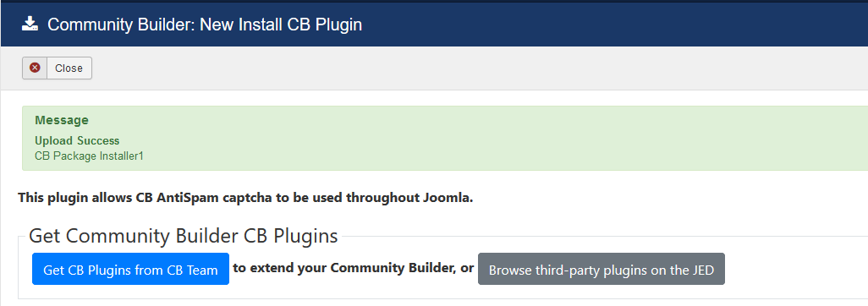Image resolution: width=868 pixels, height=306 pixels.
Task: Select the green Message heading
Action: tap(62, 120)
